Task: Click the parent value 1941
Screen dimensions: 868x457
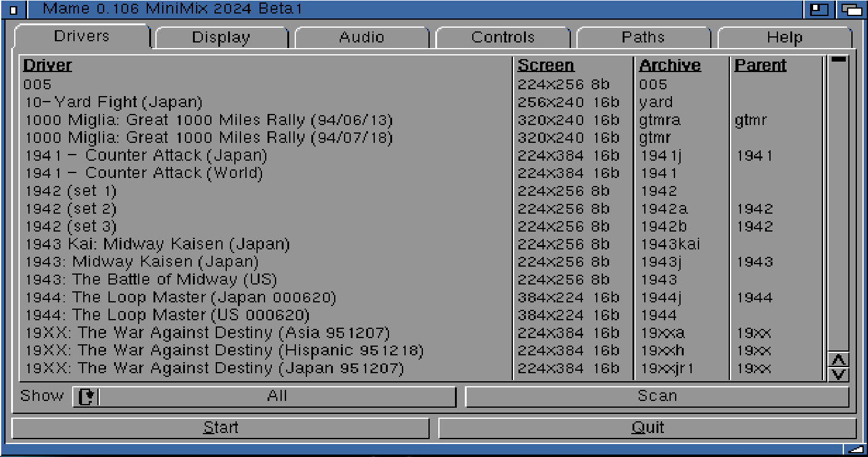Action: click(755, 156)
